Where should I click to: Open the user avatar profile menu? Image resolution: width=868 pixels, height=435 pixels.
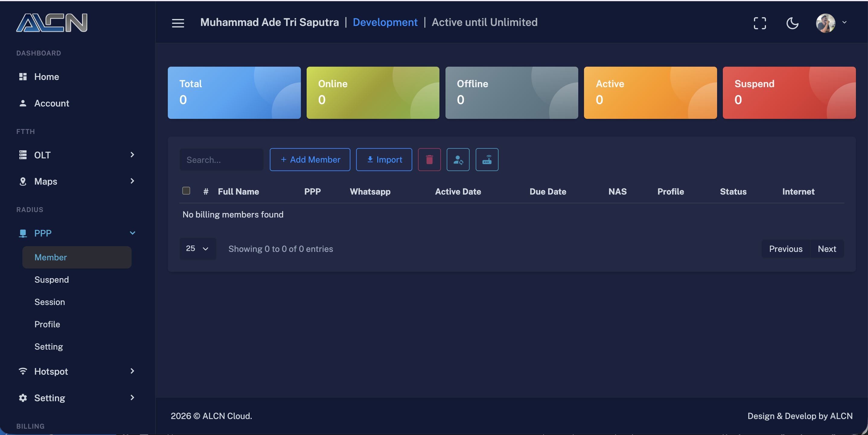click(x=825, y=23)
